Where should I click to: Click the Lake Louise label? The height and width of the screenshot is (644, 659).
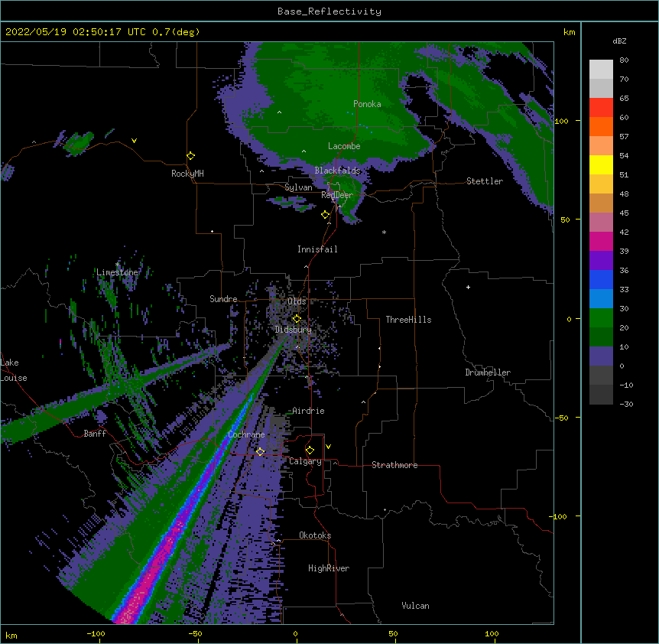coord(14,370)
